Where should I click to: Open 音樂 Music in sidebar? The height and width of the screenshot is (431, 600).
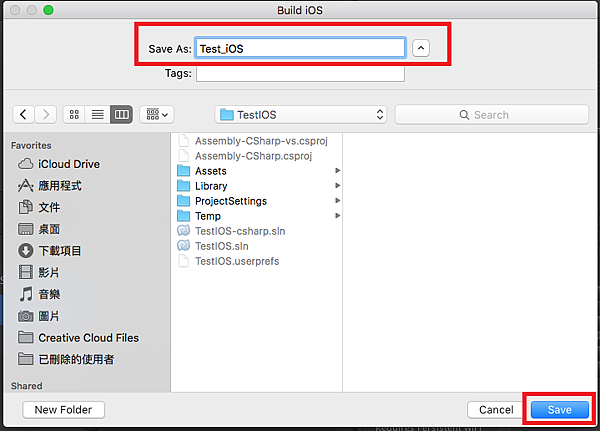pyautogui.click(x=39, y=294)
